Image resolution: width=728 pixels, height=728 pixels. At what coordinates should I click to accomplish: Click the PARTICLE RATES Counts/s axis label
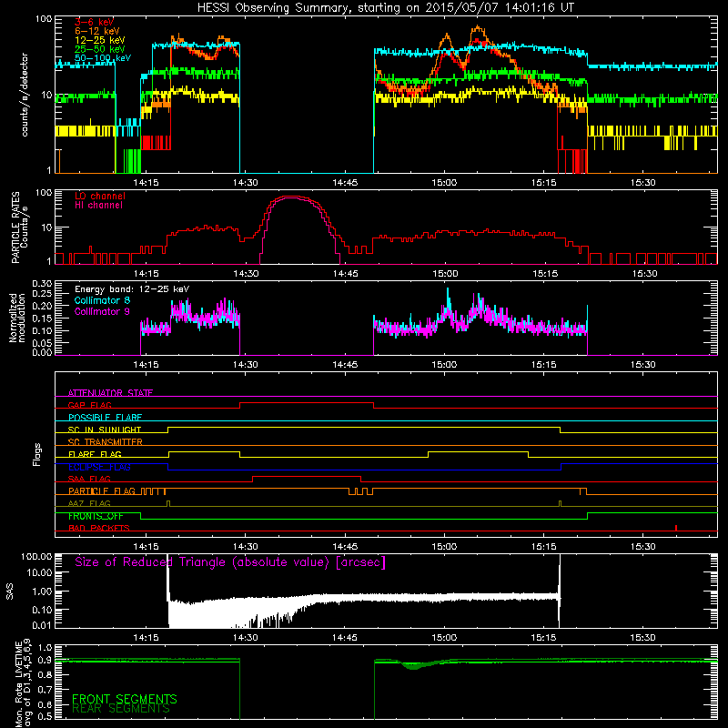coord(19,227)
